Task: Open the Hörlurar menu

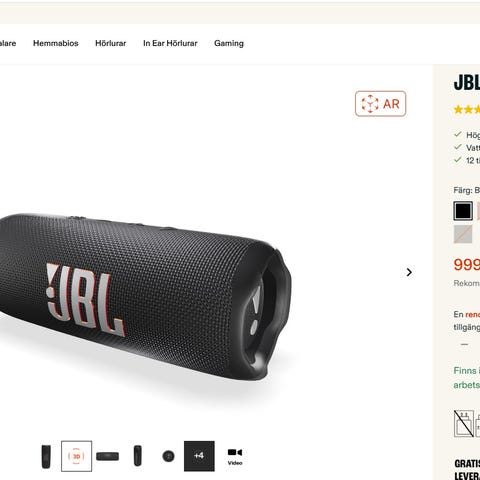Action: point(111,43)
